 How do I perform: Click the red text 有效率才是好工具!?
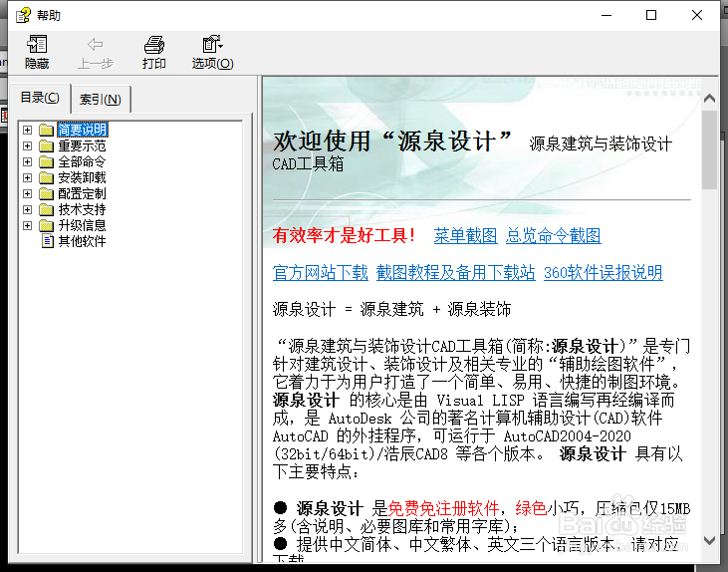344,235
